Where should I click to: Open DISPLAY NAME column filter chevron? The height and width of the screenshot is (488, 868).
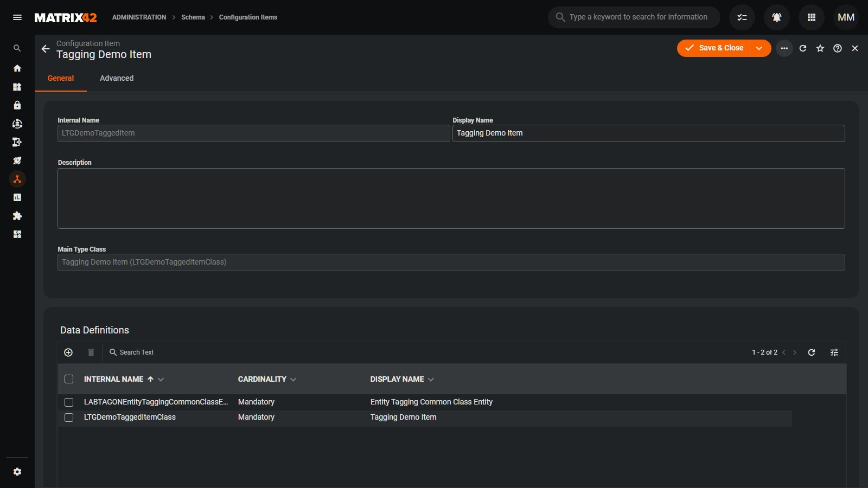[x=431, y=380]
